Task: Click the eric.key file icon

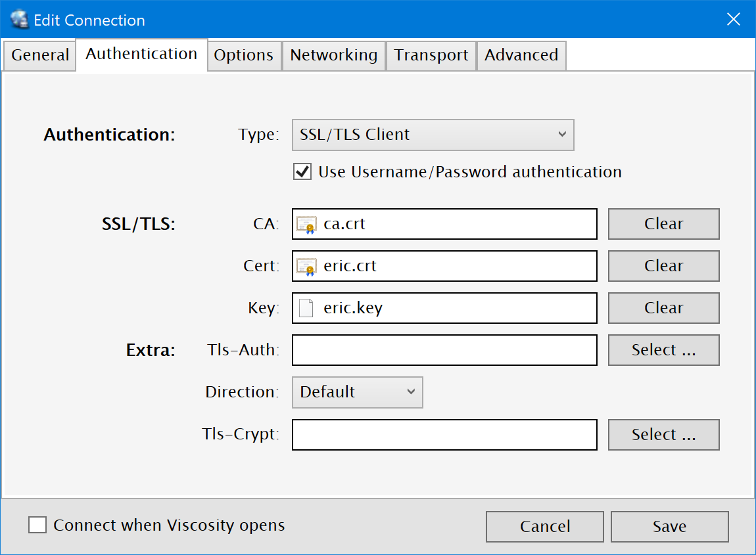Action: click(x=306, y=308)
